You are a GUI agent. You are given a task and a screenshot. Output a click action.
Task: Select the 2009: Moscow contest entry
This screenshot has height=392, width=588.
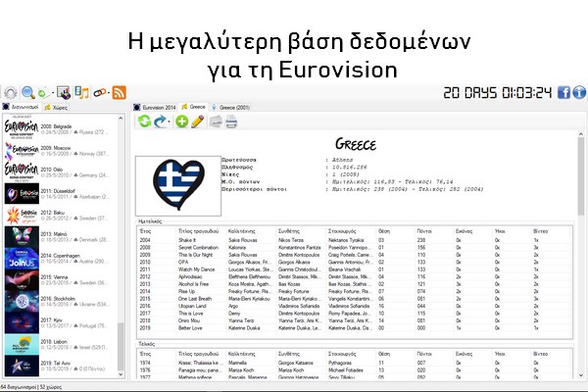(x=60, y=151)
